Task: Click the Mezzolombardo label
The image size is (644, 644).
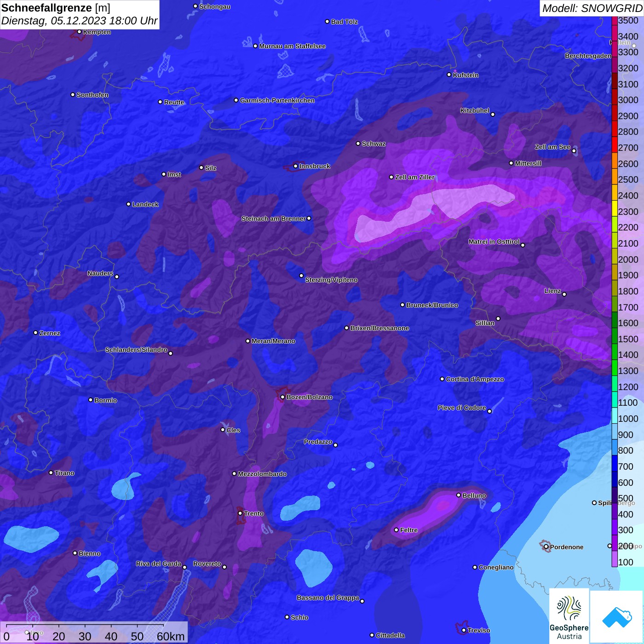Action: 262,474
